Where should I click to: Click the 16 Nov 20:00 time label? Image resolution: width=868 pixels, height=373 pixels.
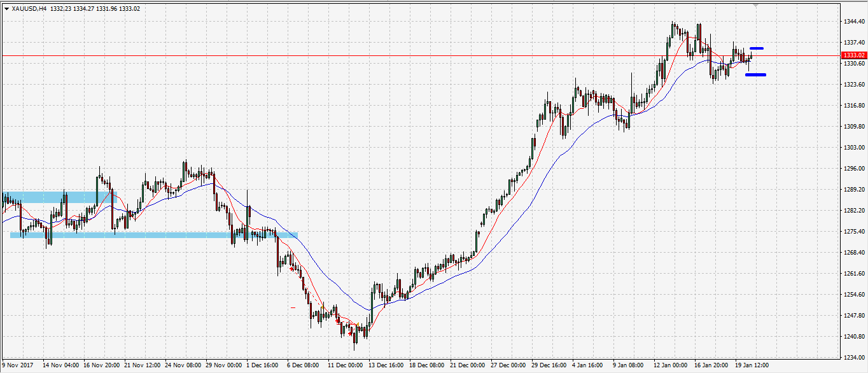102,366
